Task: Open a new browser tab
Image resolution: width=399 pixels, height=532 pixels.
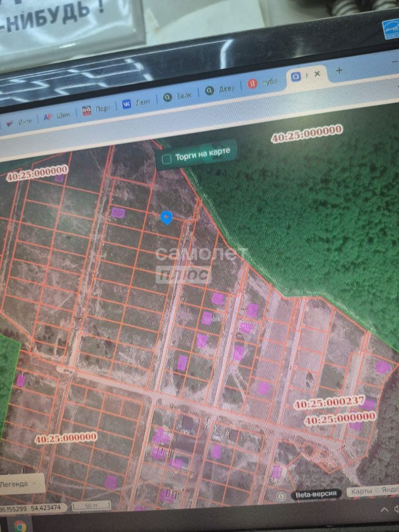Action: [339, 70]
